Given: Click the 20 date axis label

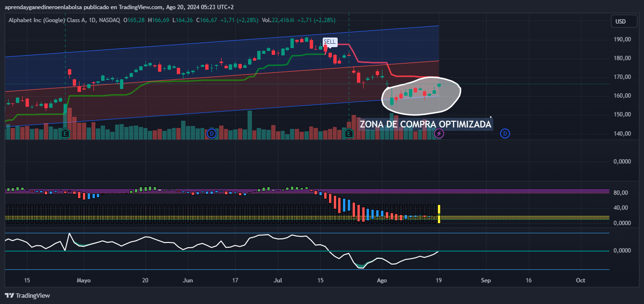Looking at the screenshot, I should (x=145, y=280).
